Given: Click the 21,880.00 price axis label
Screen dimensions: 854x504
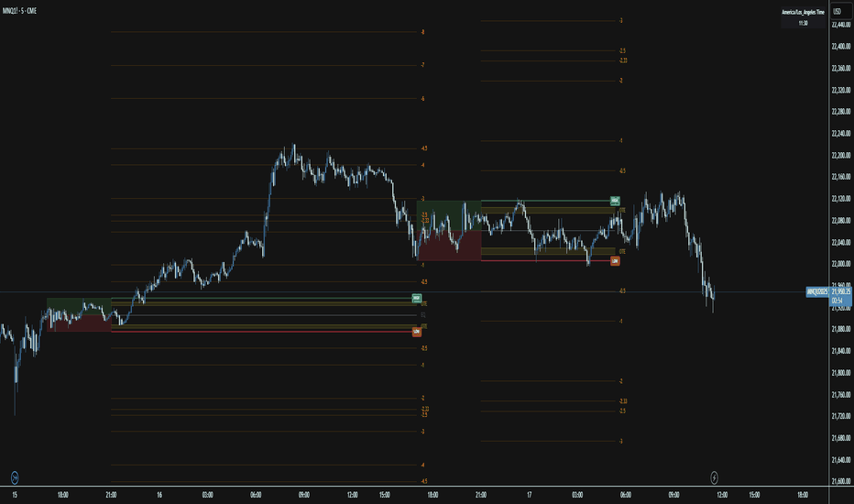Looking at the screenshot, I should [841, 329].
